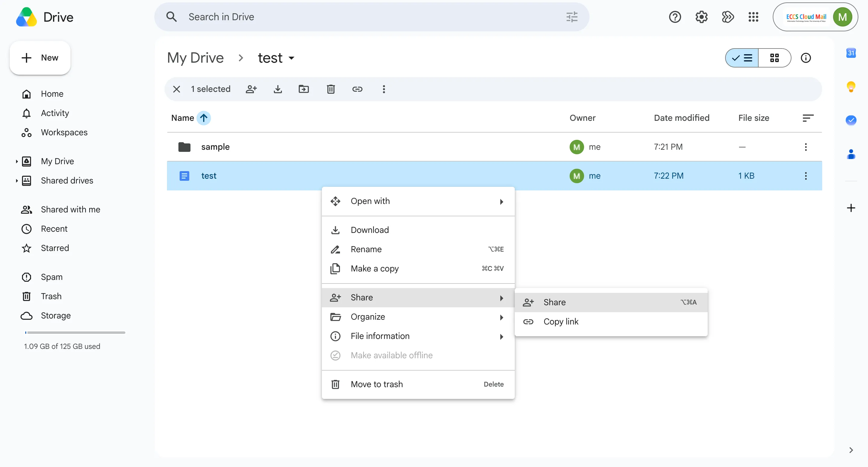Choose Download from the context menu
Screen dimensions: 868x467
pos(418,230)
